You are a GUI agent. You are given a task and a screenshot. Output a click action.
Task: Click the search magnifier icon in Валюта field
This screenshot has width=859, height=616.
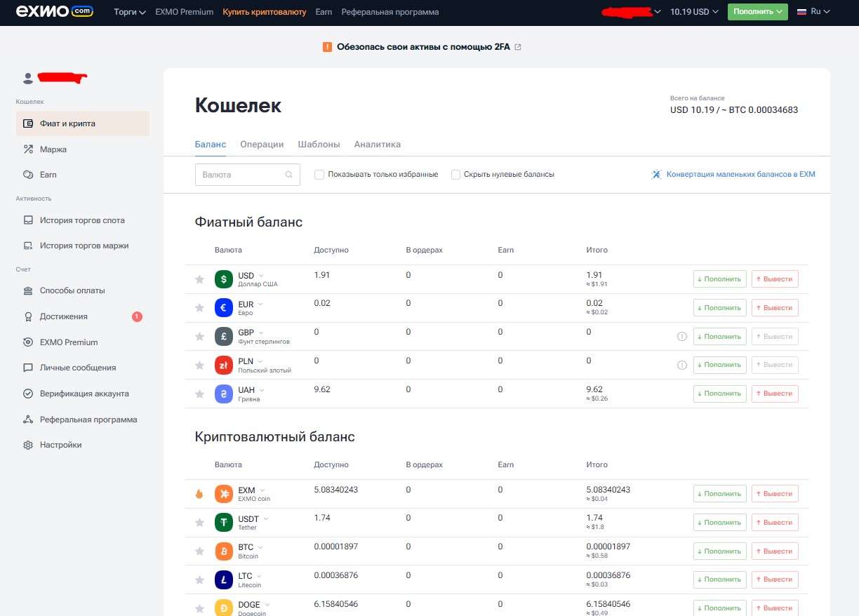289,175
